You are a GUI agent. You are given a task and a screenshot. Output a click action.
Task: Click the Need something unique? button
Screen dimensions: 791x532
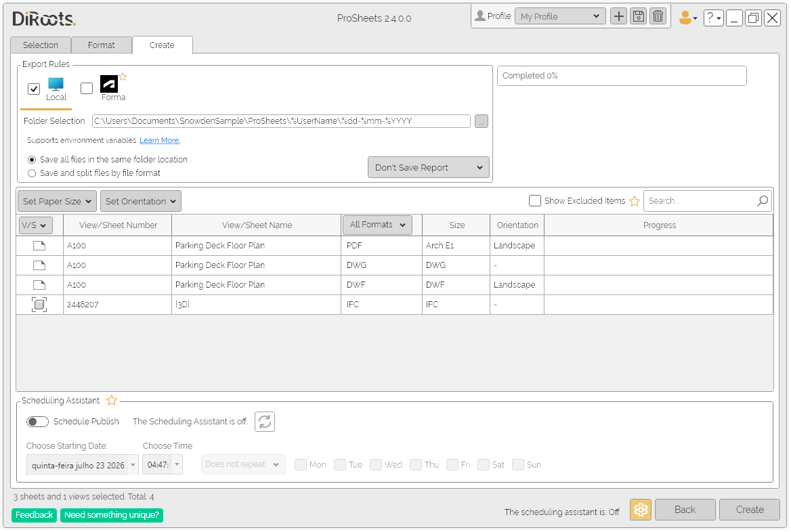(x=112, y=515)
